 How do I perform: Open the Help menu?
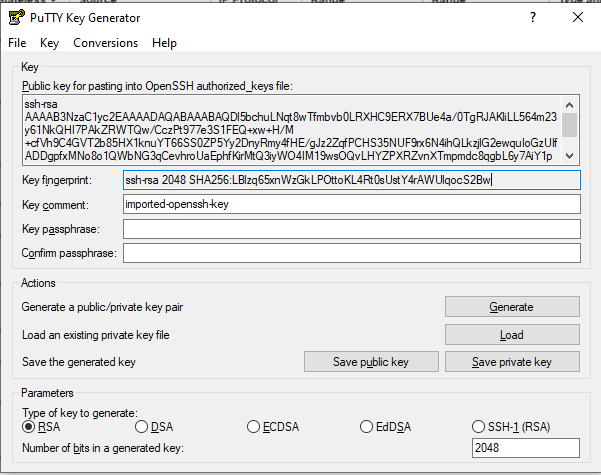pos(164,43)
